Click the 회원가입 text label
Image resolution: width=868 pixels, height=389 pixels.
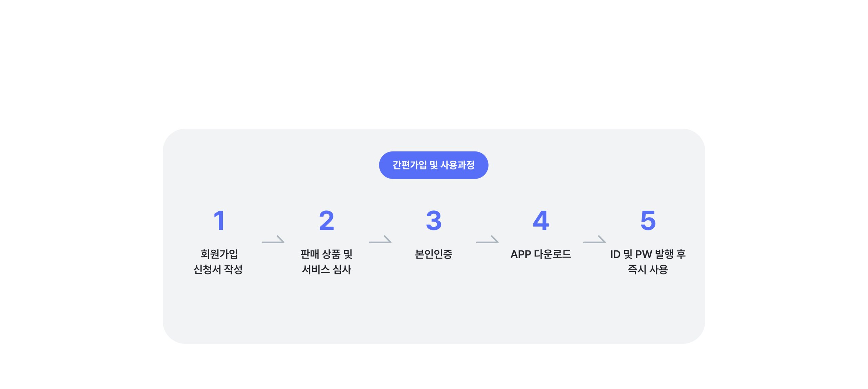coord(219,254)
